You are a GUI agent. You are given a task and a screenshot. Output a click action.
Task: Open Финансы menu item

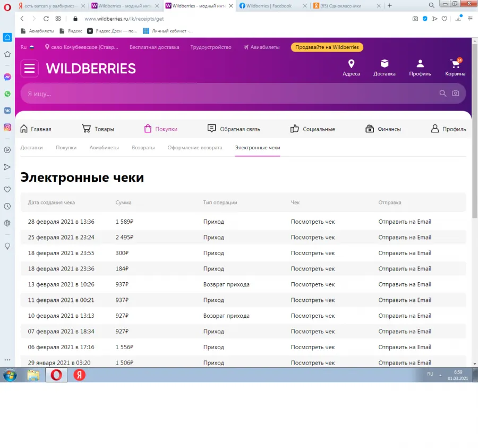[383, 129]
